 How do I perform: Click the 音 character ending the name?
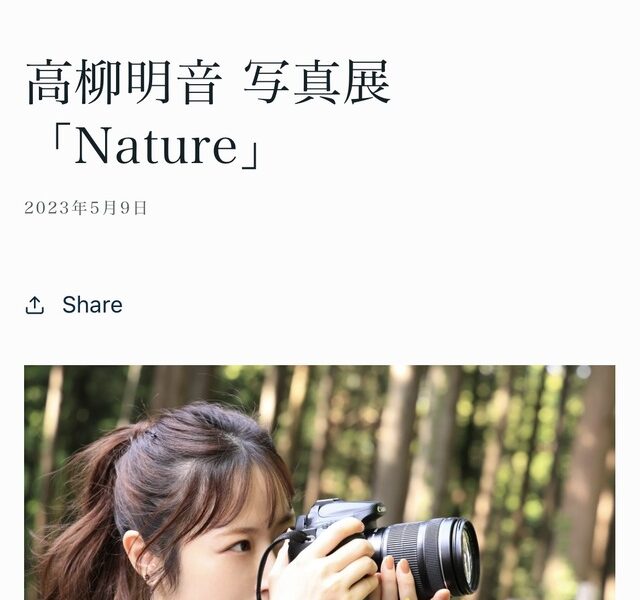[200, 82]
